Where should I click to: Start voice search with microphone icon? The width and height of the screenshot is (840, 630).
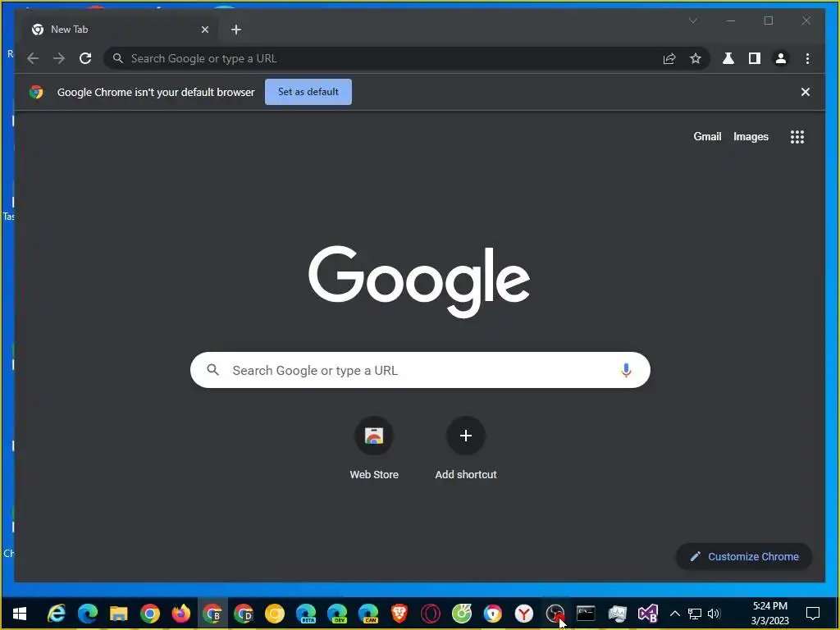[626, 370]
